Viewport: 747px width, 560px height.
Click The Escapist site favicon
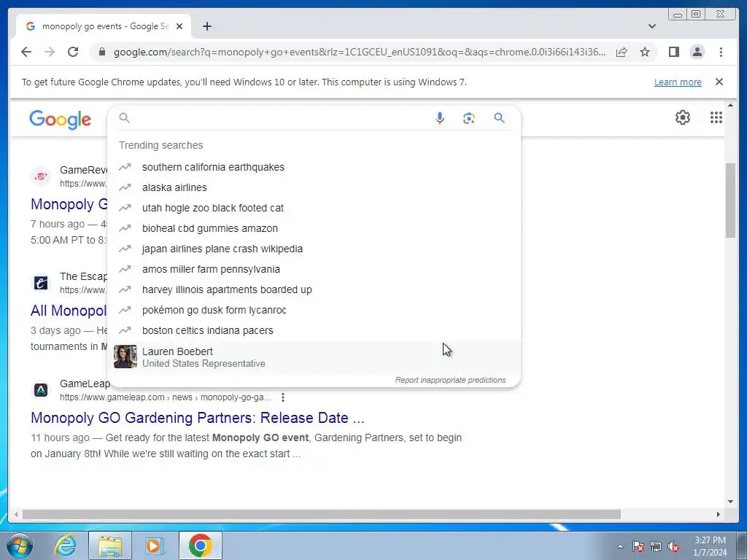(x=41, y=283)
